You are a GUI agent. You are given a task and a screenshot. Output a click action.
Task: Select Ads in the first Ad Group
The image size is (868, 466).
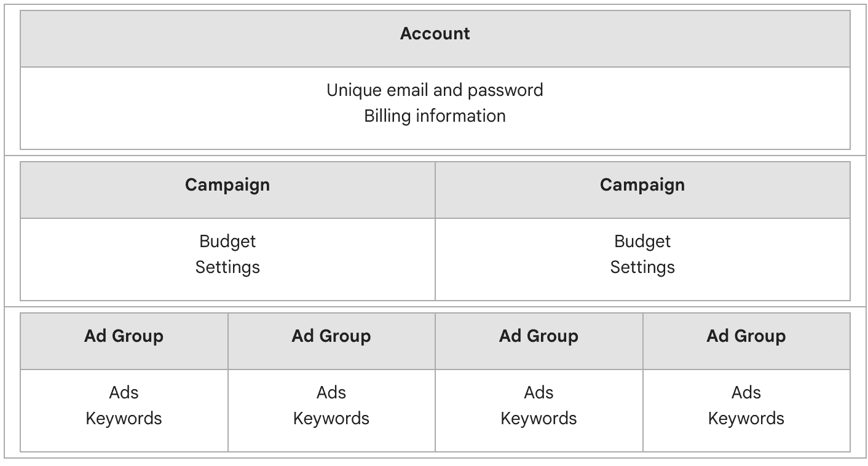pyautogui.click(x=124, y=393)
